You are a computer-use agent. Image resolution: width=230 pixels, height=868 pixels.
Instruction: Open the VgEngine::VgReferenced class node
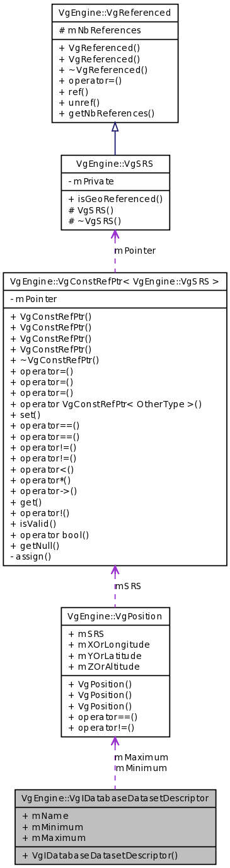pyautogui.click(x=115, y=12)
